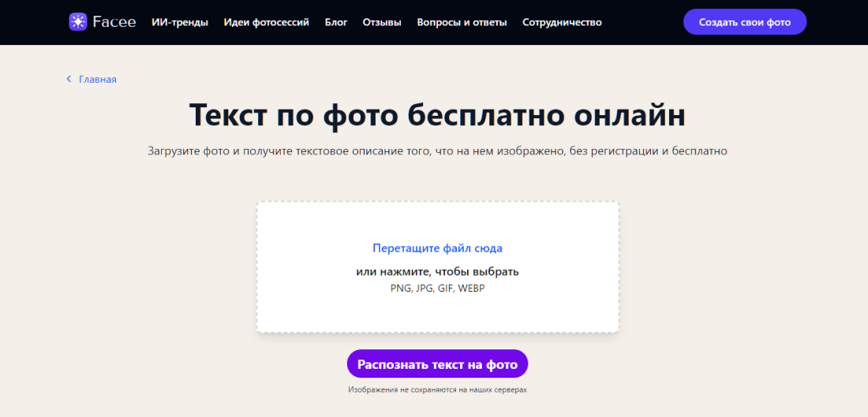The width and height of the screenshot is (868, 417).
Task: Click the PNG, JPG, GIF, WEBP formats line
Action: pyautogui.click(x=437, y=289)
